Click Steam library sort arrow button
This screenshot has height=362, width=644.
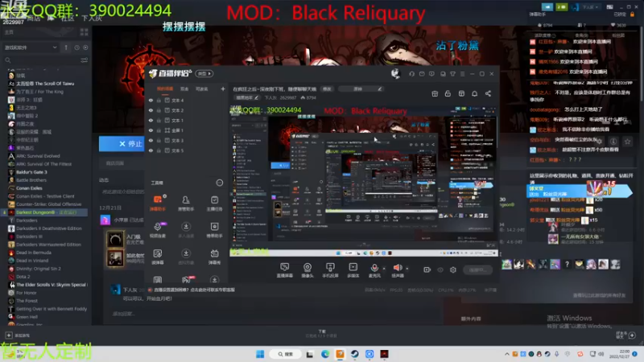point(66,47)
